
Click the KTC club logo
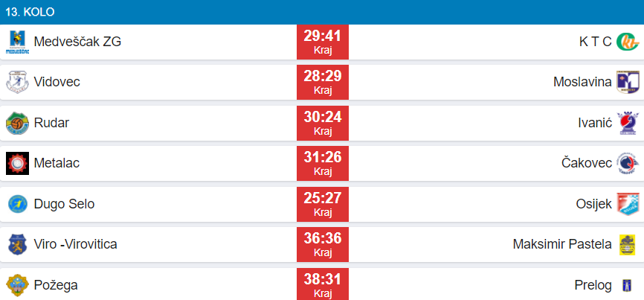pos(628,42)
